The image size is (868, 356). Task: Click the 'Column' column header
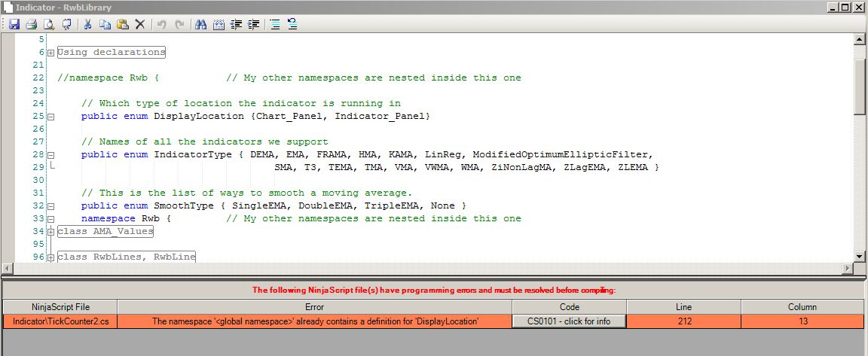coord(802,307)
